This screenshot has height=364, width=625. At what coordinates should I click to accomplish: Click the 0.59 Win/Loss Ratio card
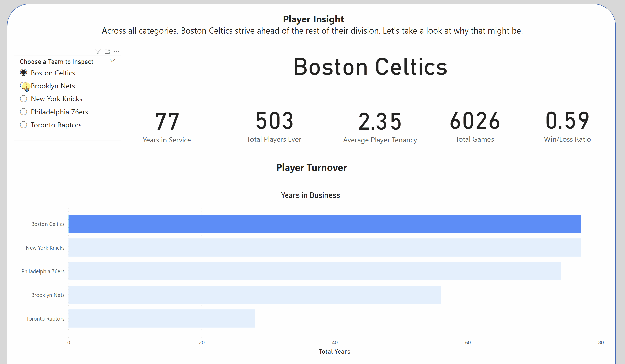pos(567,126)
